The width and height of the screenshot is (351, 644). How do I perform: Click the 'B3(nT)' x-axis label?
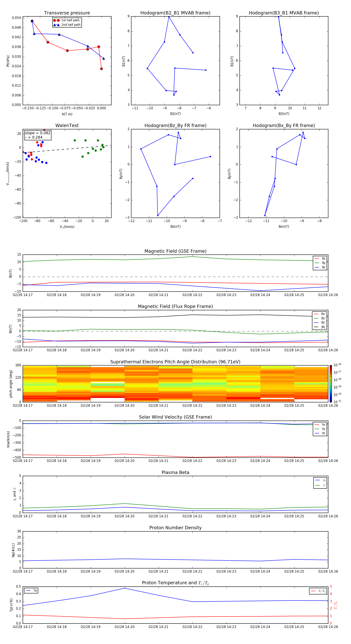point(284,114)
